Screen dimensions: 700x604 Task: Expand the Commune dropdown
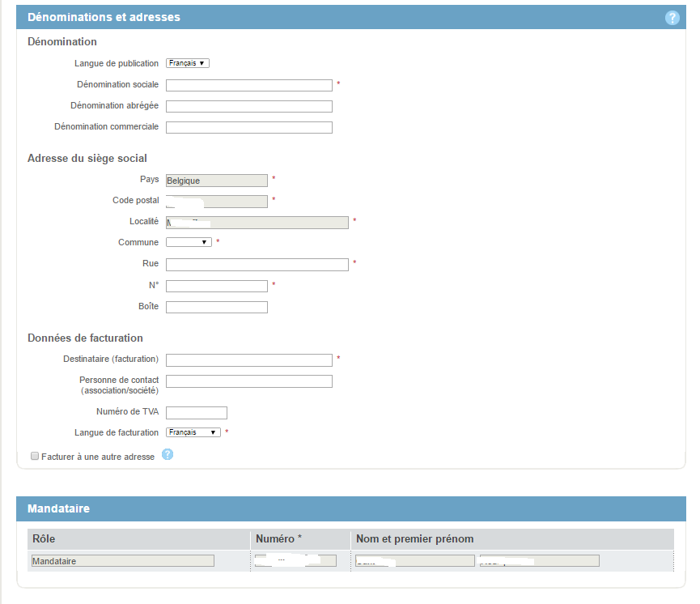coord(189,242)
